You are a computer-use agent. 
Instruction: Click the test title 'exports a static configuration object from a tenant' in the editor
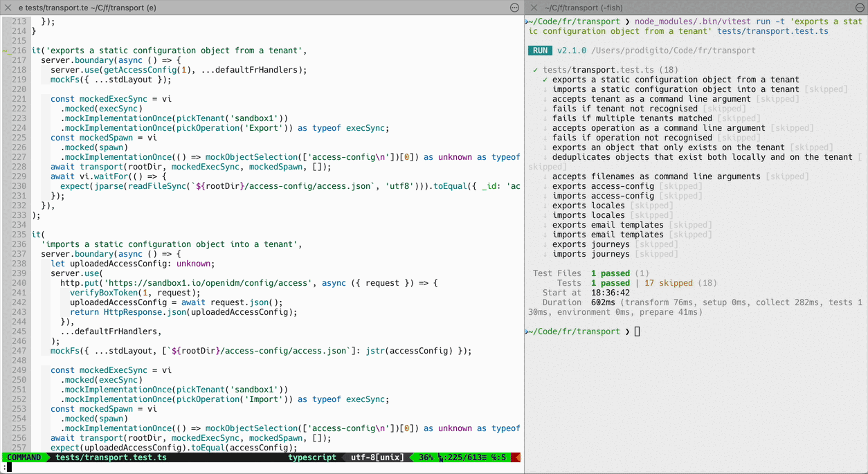174,51
